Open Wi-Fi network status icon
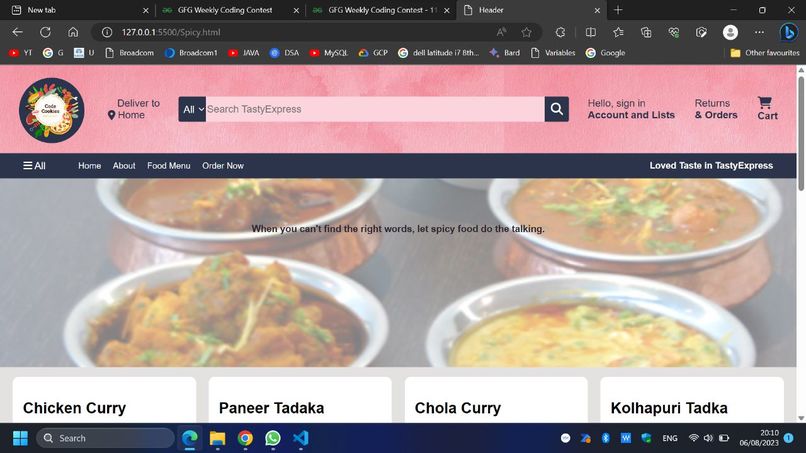 click(693, 438)
